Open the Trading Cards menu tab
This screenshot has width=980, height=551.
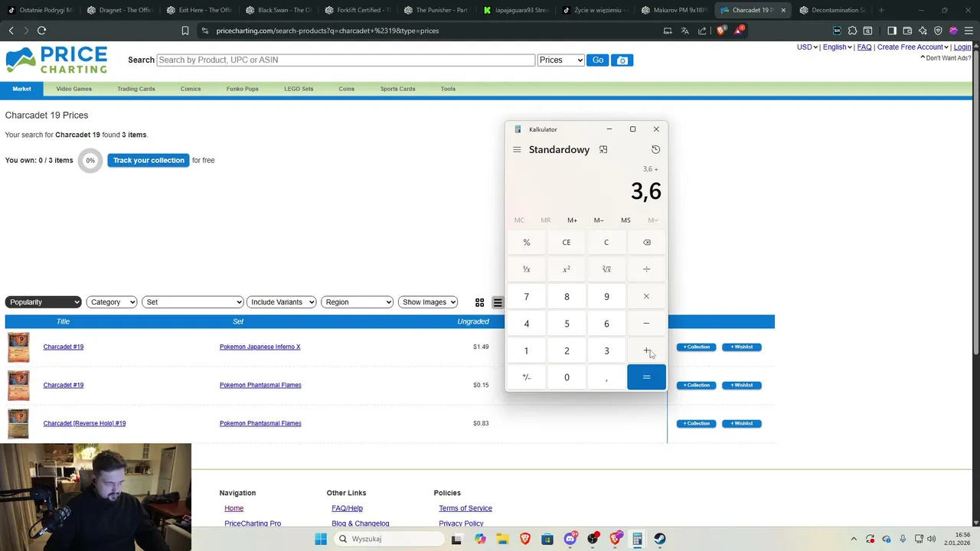pos(136,89)
